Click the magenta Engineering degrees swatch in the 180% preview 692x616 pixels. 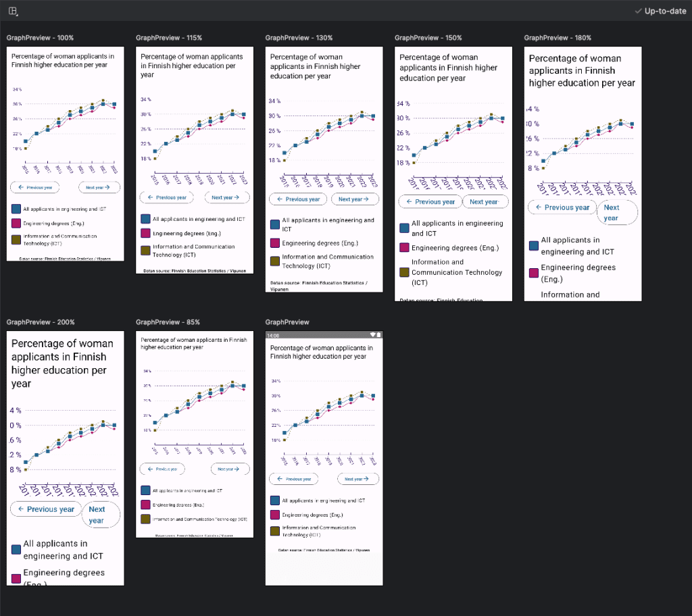click(x=534, y=273)
